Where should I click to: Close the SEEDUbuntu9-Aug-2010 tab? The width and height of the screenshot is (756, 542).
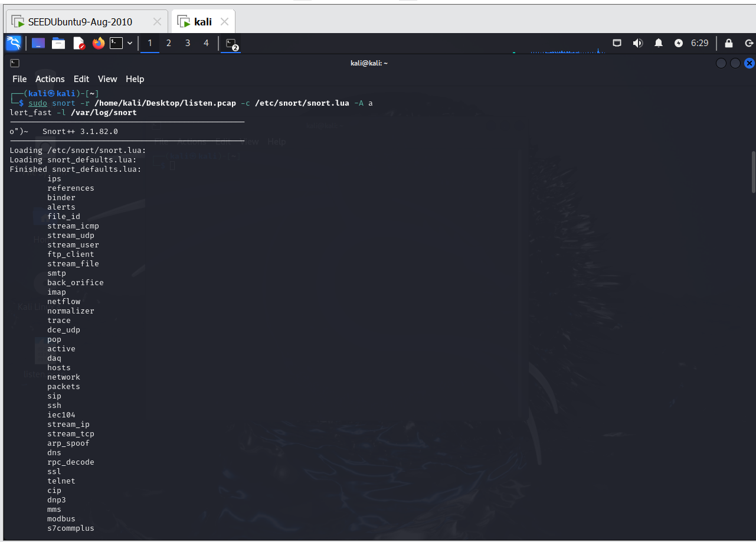[157, 22]
